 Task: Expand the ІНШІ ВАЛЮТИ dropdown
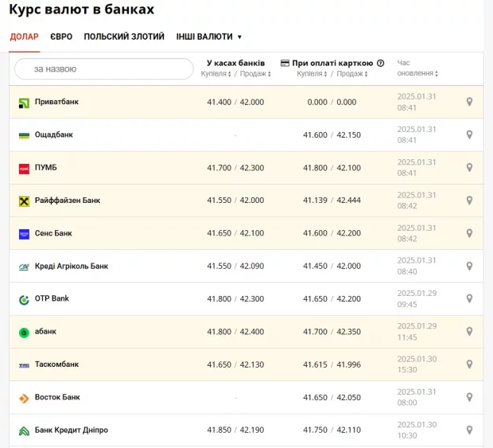[x=208, y=37]
